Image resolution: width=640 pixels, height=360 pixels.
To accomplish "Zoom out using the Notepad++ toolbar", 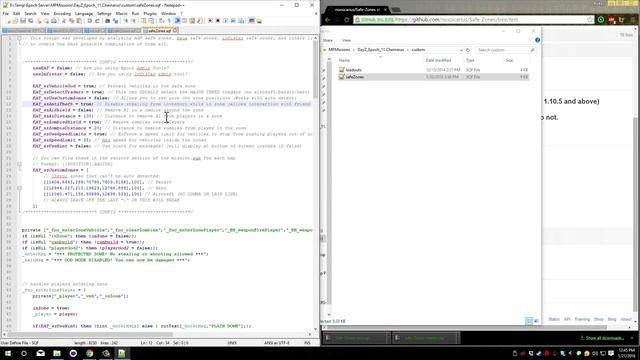I will pos(133,20).
